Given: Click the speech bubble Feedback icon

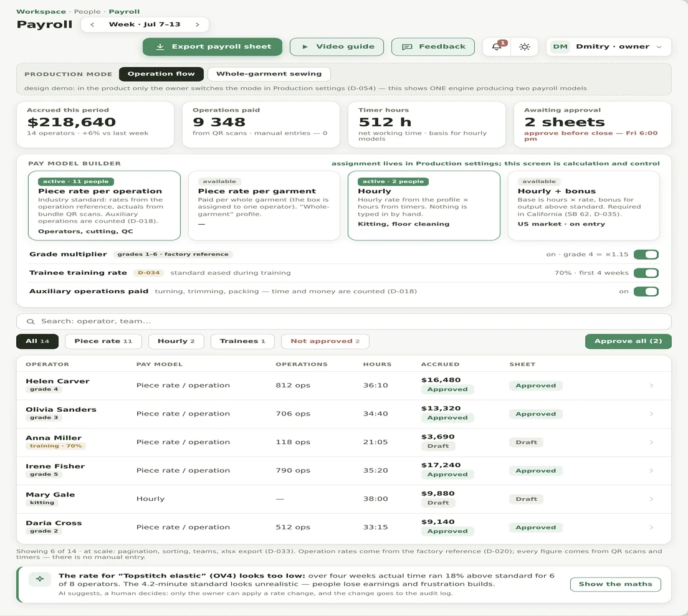Looking at the screenshot, I should (x=407, y=47).
